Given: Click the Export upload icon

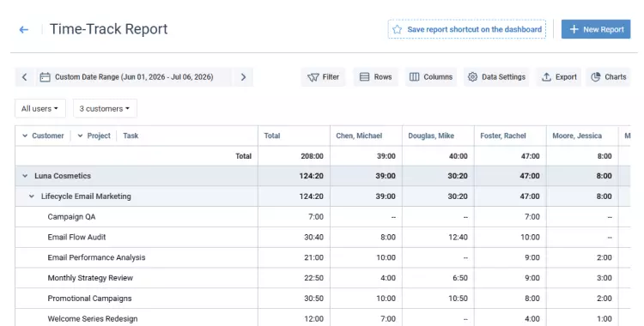Looking at the screenshot, I should [546, 76].
